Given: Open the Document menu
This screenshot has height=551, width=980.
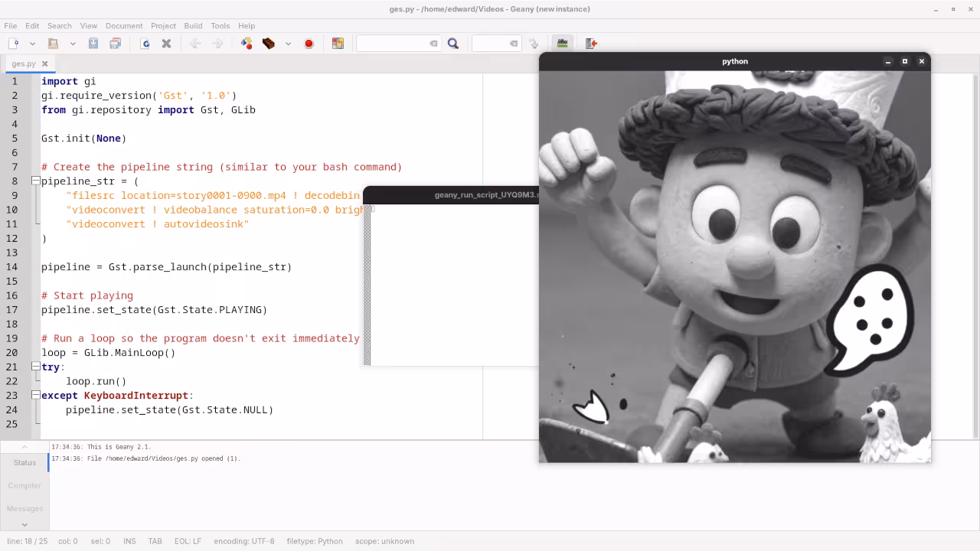Looking at the screenshot, I should click(124, 25).
